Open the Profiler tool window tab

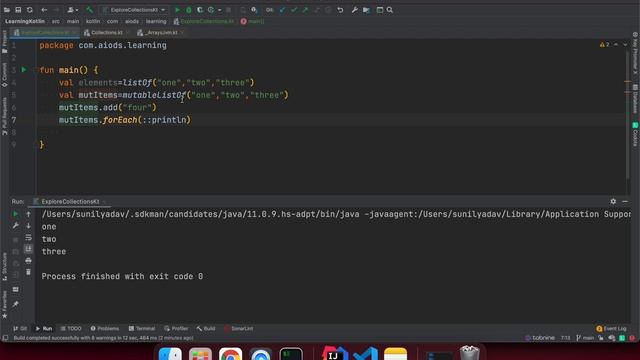[176, 329]
